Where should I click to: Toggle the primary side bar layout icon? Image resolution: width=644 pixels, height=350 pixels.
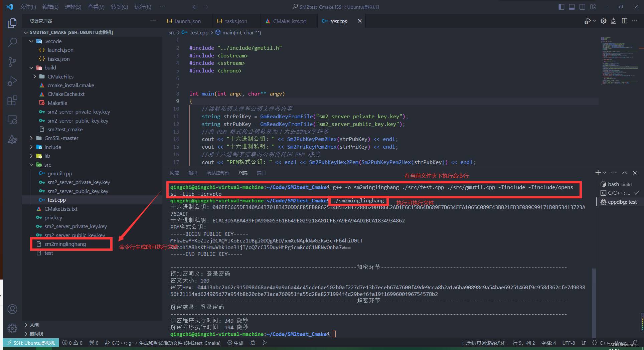(561, 7)
